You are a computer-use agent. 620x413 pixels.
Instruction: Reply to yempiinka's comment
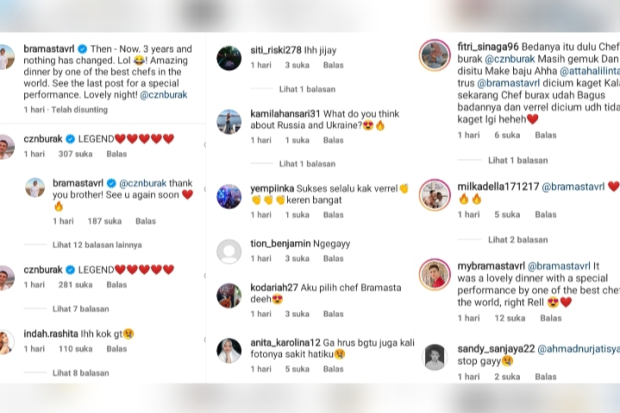tap(333, 215)
